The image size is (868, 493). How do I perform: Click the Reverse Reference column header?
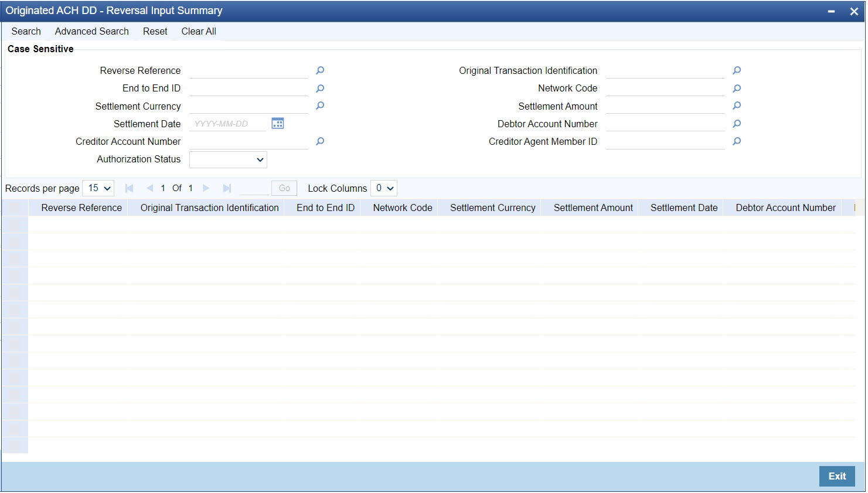pos(81,208)
